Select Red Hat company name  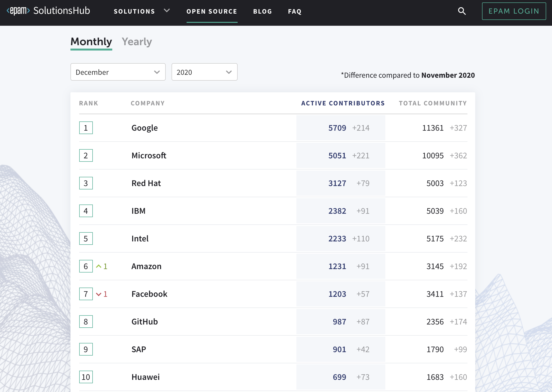tap(146, 183)
